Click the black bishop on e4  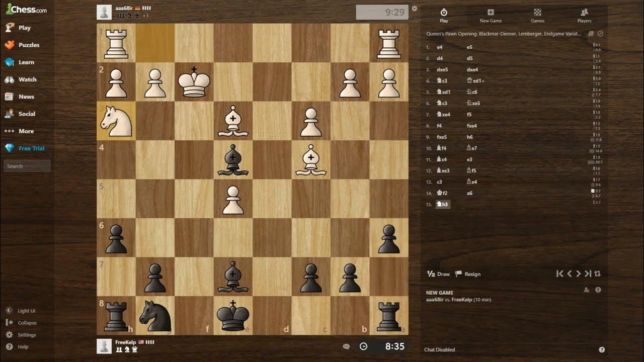pos(233,160)
